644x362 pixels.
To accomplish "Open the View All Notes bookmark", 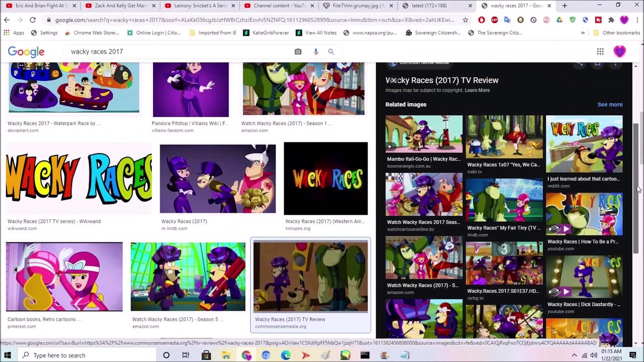I will 316,33.
